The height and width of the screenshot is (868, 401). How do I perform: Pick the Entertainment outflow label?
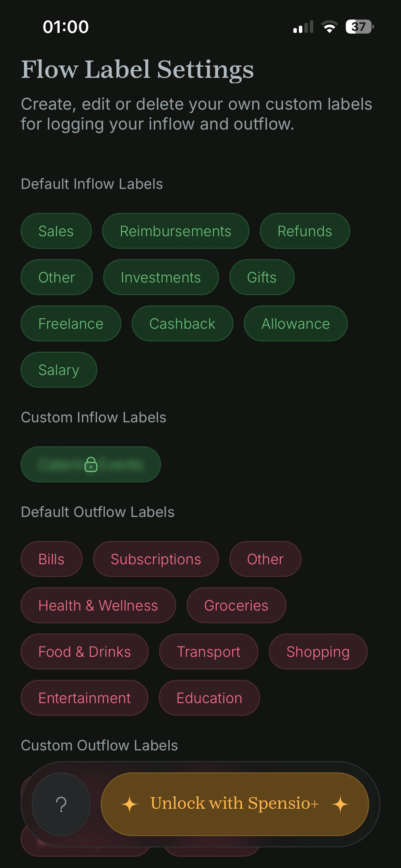click(85, 698)
